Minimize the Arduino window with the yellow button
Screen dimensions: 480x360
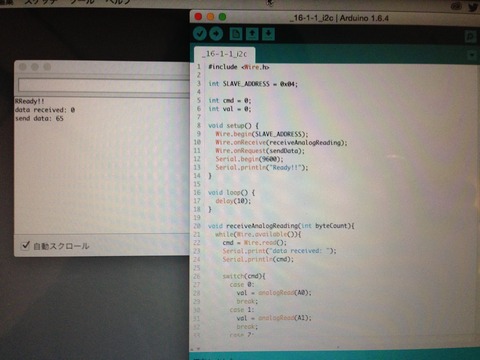point(210,16)
